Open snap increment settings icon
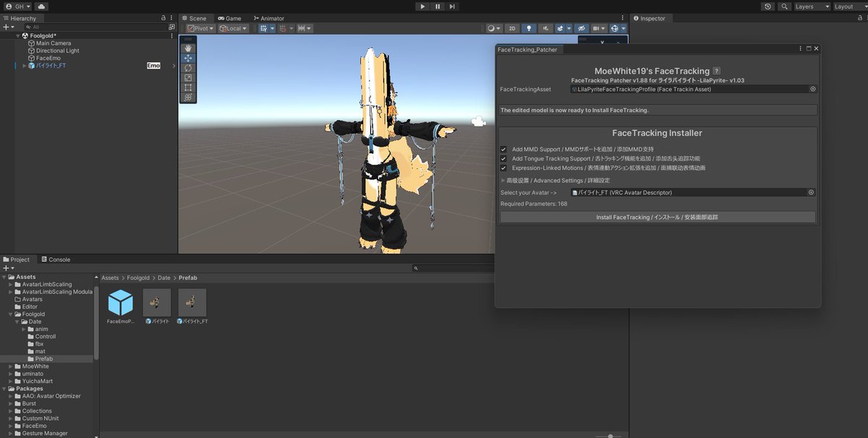 coord(305,28)
